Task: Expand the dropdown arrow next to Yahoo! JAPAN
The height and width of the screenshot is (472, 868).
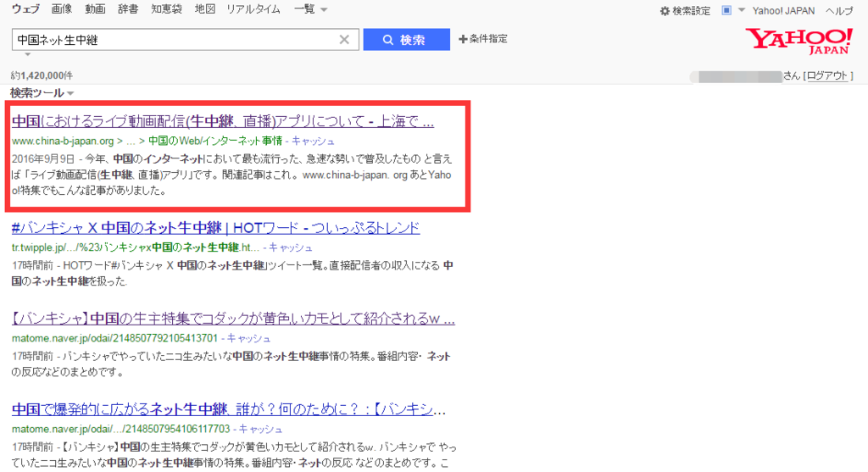Action: click(x=742, y=10)
